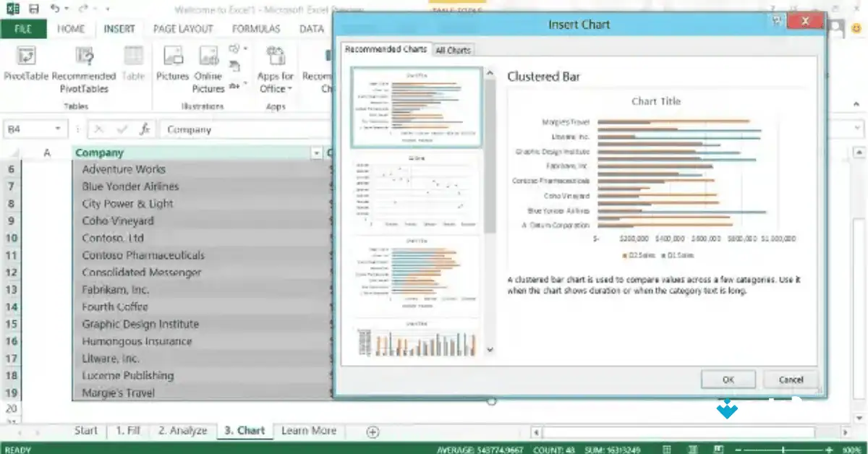This screenshot has height=454, width=868.
Task: Open the Company column filter dropdown
Action: [x=317, y=153]
